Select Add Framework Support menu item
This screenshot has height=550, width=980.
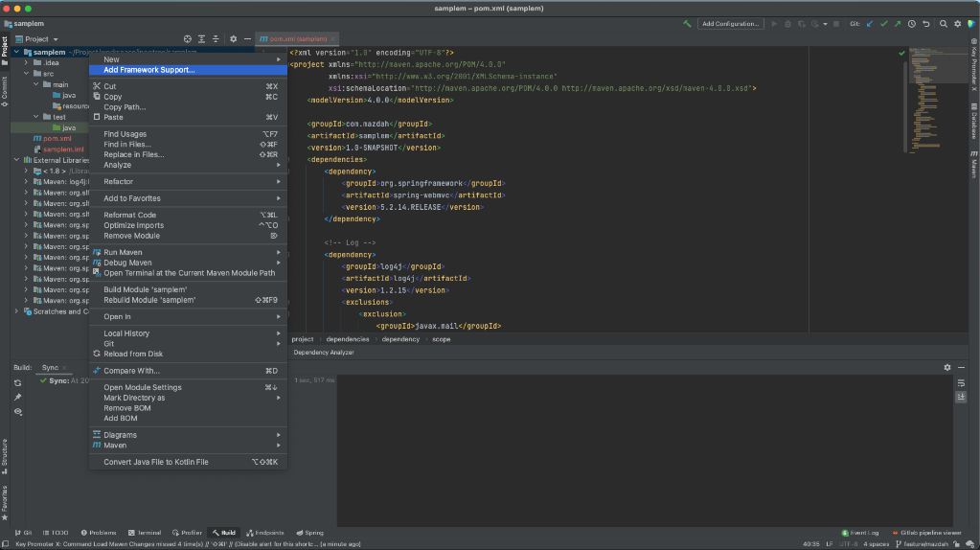point(188,70)
